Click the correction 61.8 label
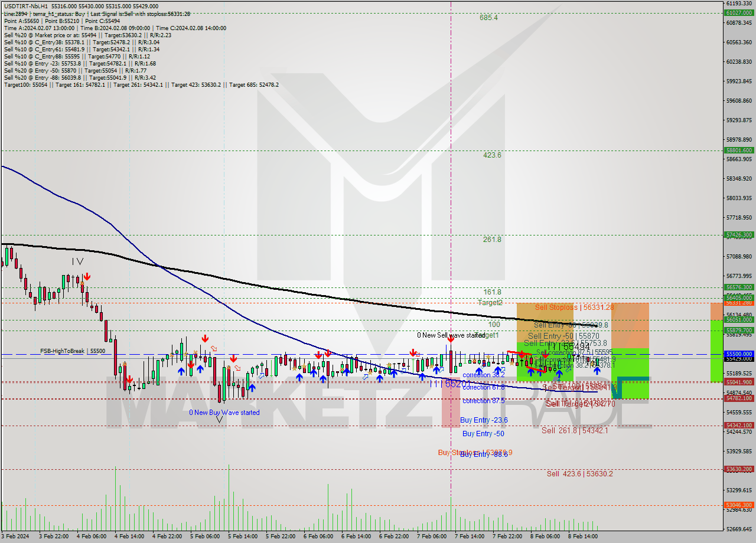Viewport: 756px width, 543px height. 484,387
